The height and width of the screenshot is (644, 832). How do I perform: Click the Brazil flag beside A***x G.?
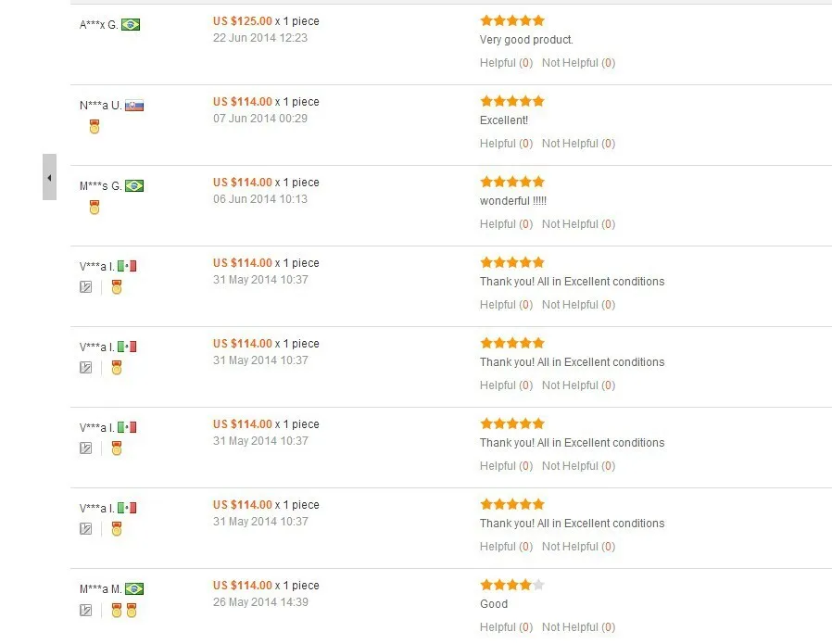131,24
